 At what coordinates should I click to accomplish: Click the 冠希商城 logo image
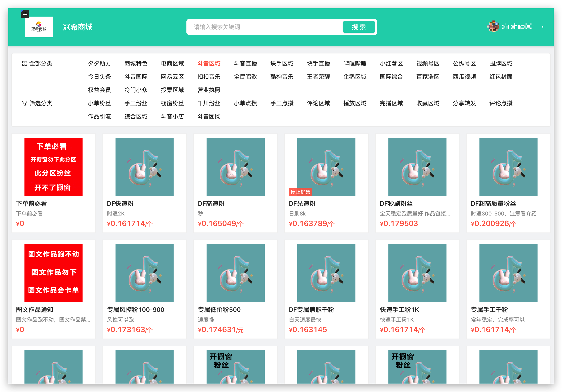coord(39,27)
